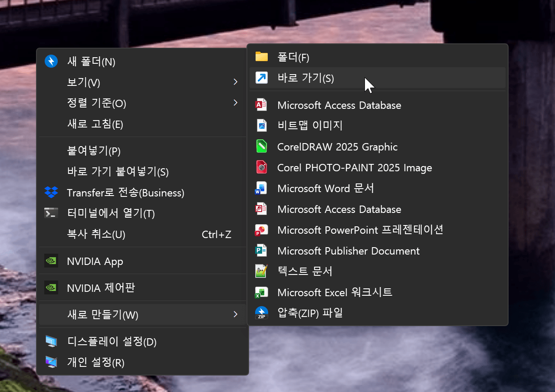Create a Microsoft Word 문서
The width and height of the screenshot is (555, 392).
[x=378, y=188]
